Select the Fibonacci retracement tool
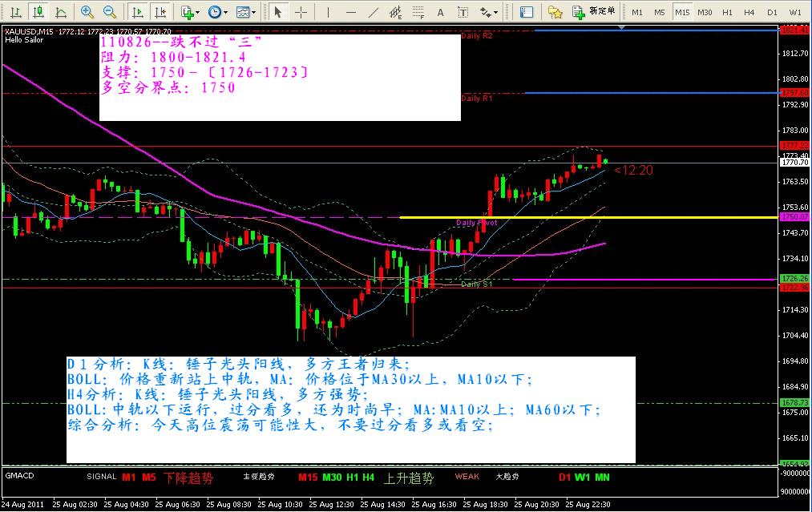The height and width of the screenshot is (512, 812). coord(418,12)
